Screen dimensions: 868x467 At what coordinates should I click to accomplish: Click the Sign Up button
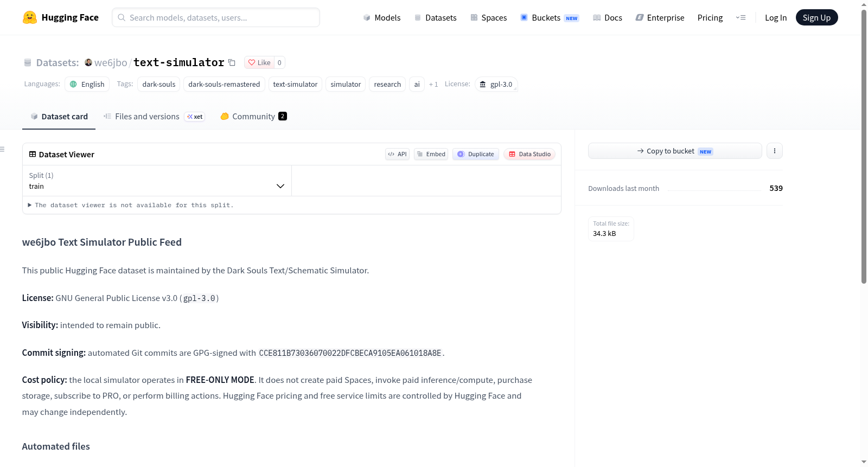816,17
